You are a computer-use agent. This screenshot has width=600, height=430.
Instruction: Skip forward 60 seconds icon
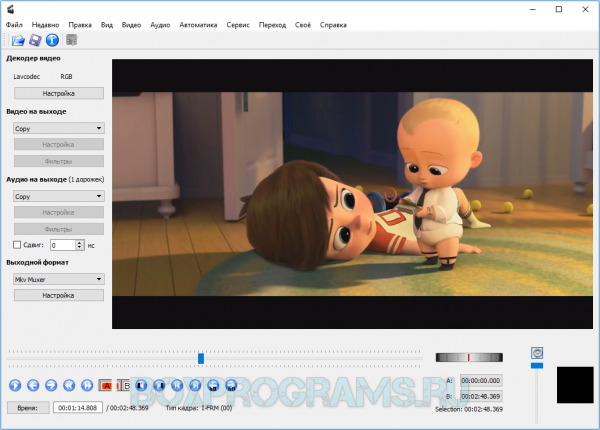[x=231, y=385]
